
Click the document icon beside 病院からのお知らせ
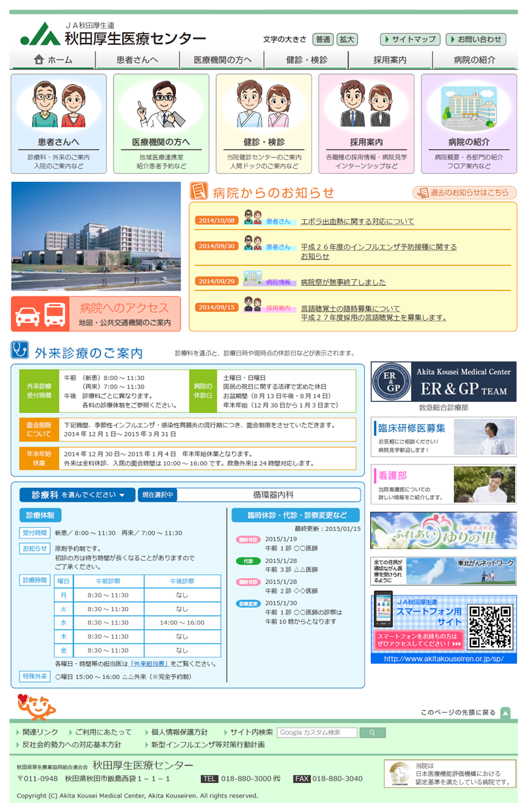[x=198, y=192]
